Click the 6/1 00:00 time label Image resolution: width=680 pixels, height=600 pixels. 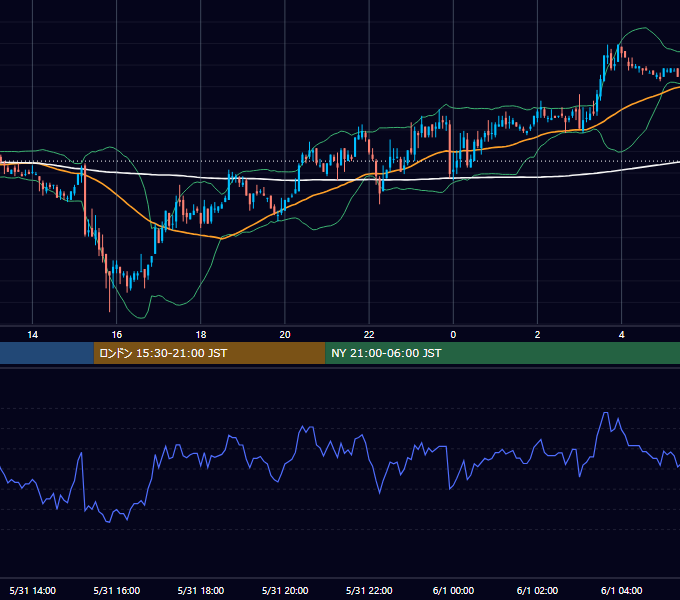click(x=453, y=590)
